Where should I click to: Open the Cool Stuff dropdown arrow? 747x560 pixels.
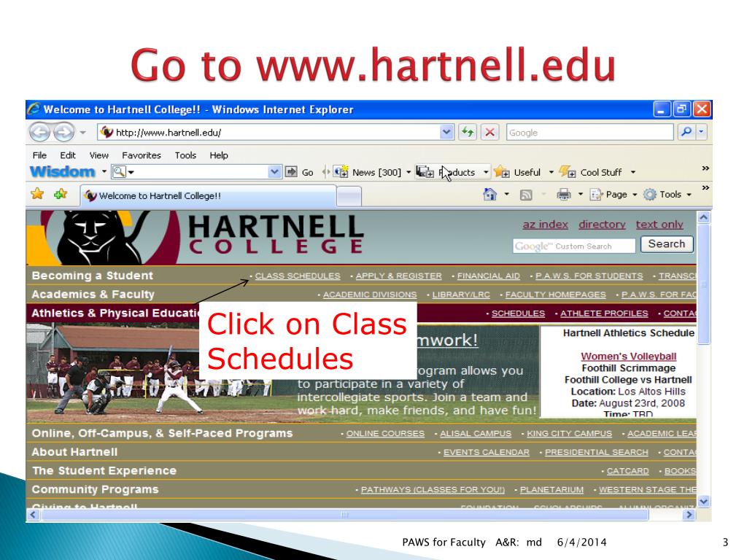point(633,172)
